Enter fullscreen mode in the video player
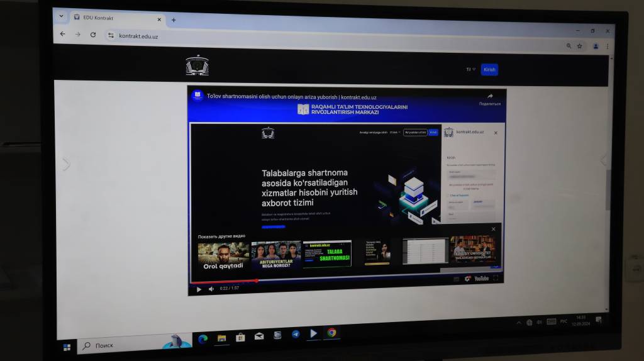Viewport: 644px width, 361px height. pyautogui.click(x=496, y=278)
